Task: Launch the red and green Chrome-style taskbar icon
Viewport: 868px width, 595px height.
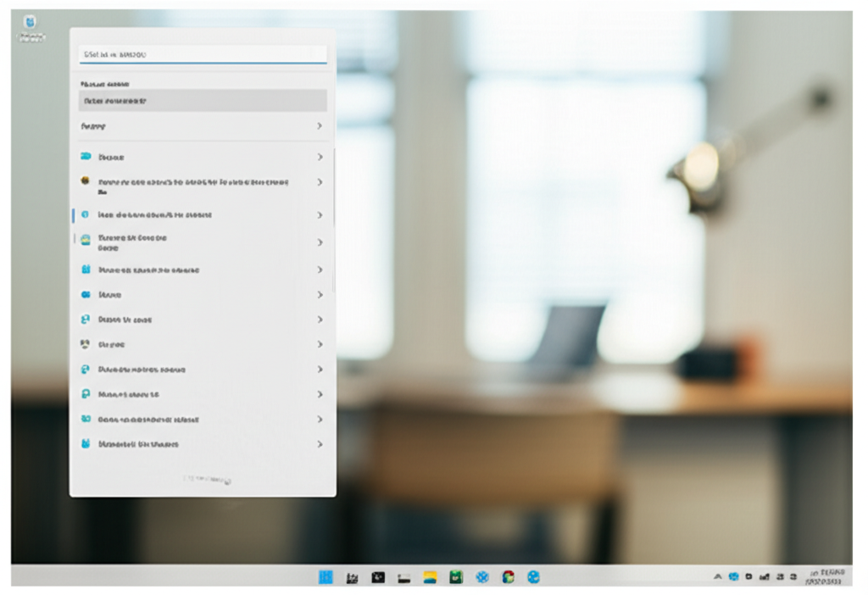Action: [508, 577]
